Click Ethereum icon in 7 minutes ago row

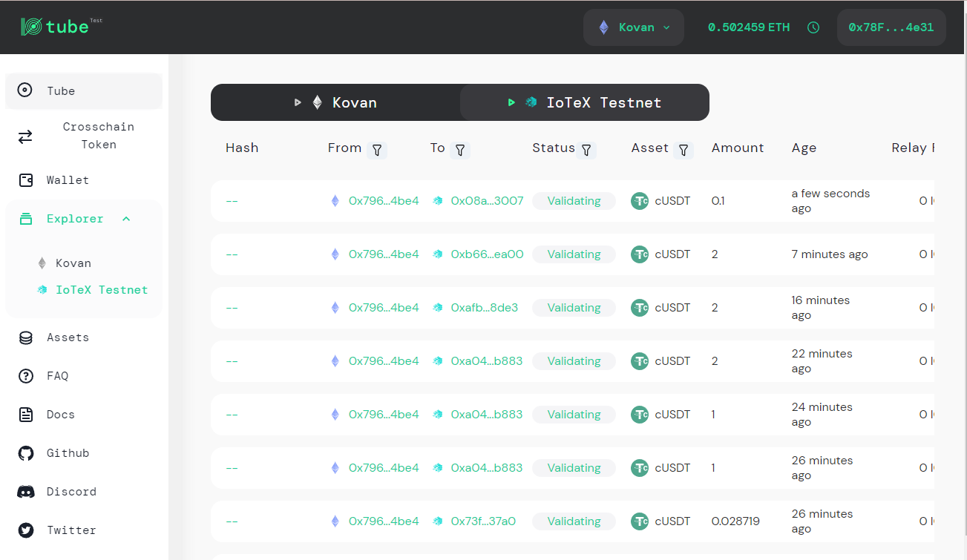click(335, 254)
